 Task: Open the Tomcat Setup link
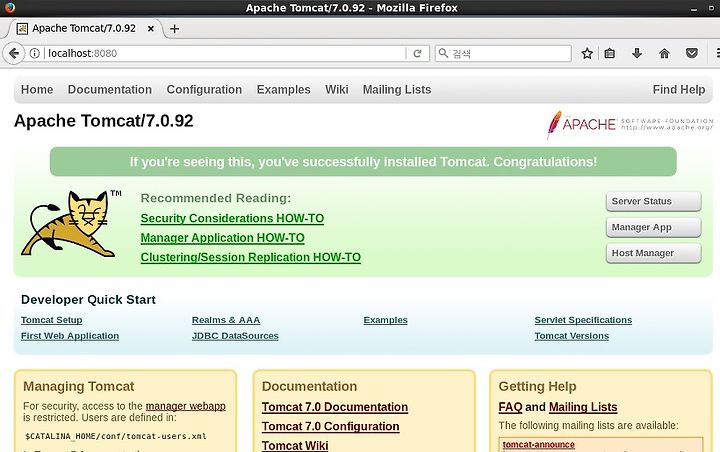51,320
